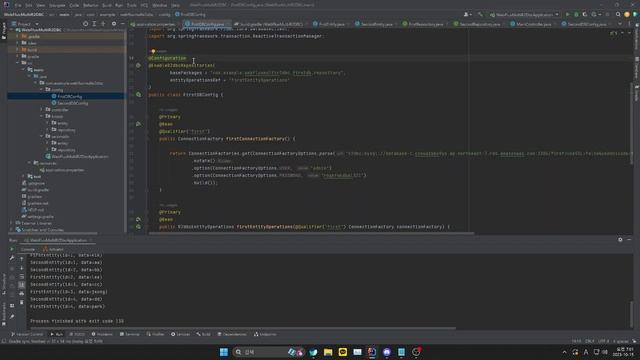Screen dimensions: 640x360
Task: Open the Dependencies tool window
Action: [x=232, y=334]
